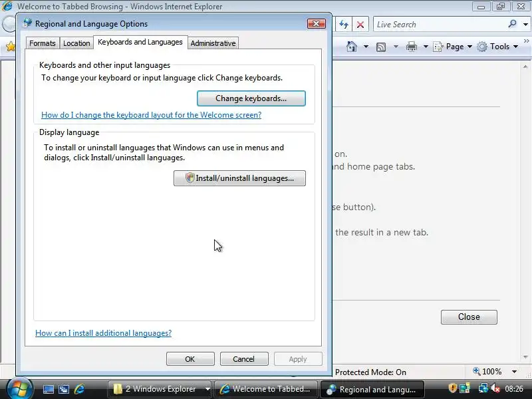This screenshot has width=532, height=399.
Task: Expand the zoom level dropdown arrow
Action: 514,372
